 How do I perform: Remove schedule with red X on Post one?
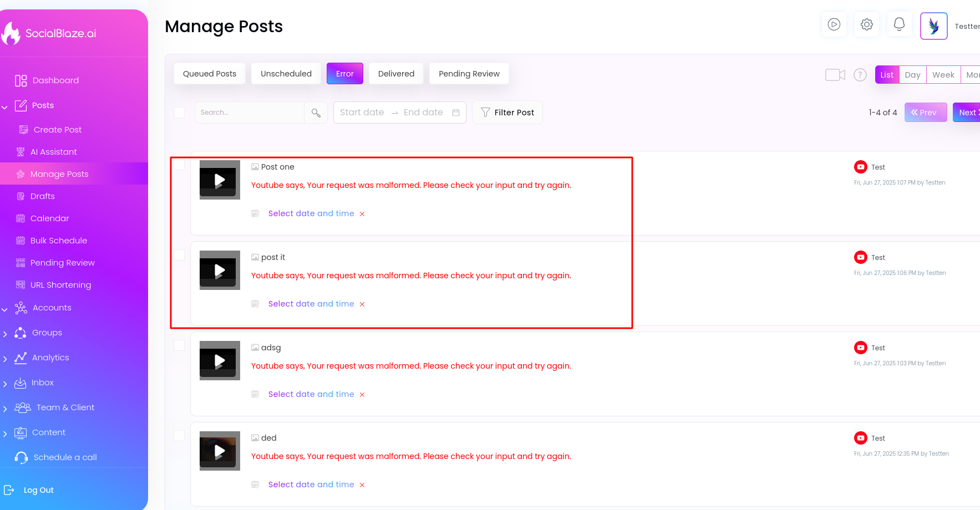click(x=362, y=214)
